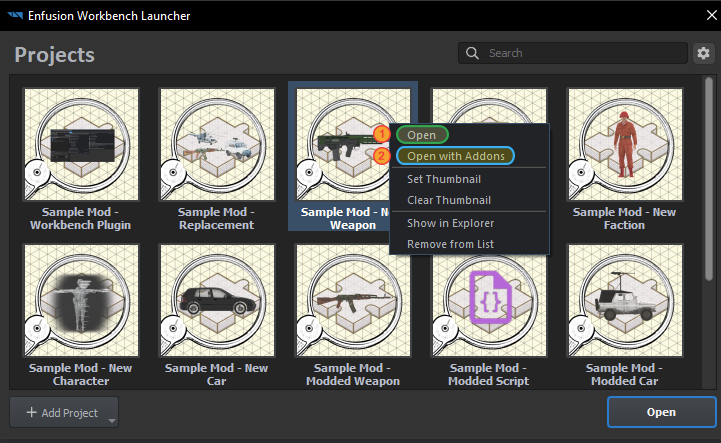The image size is (721, 443).
Task: Click the "Sample Mod - New Car" label
Action: click(x=217, y=374)
